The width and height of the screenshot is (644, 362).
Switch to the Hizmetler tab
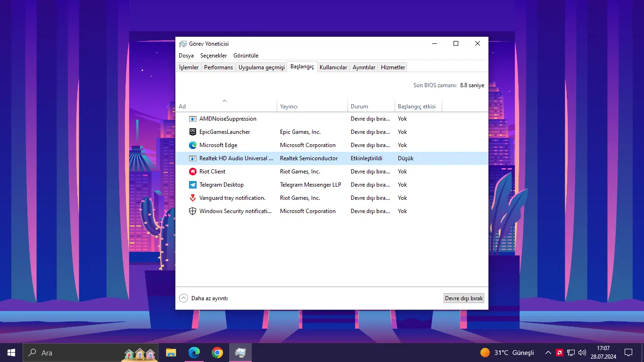point(393,67)
